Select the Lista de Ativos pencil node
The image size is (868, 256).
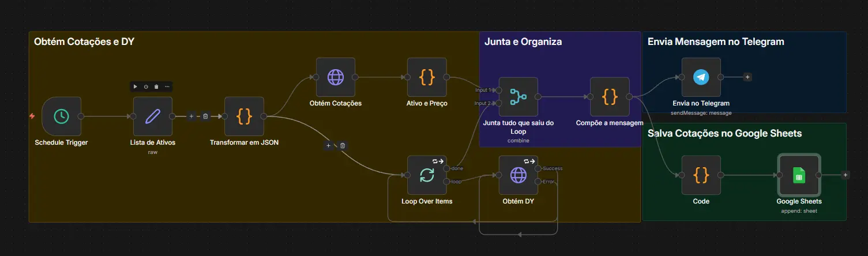153,116
